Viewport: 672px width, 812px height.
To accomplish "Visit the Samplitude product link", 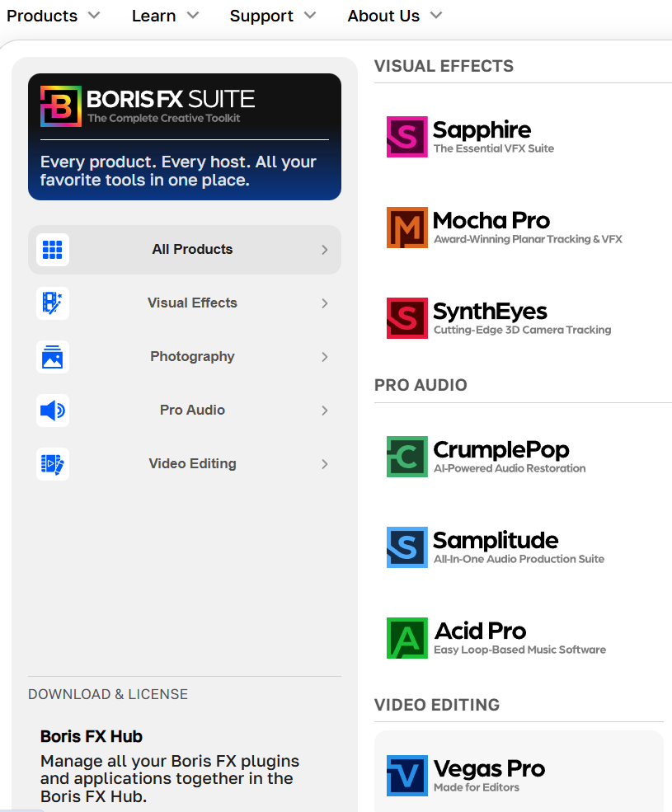I will [496, 547].
